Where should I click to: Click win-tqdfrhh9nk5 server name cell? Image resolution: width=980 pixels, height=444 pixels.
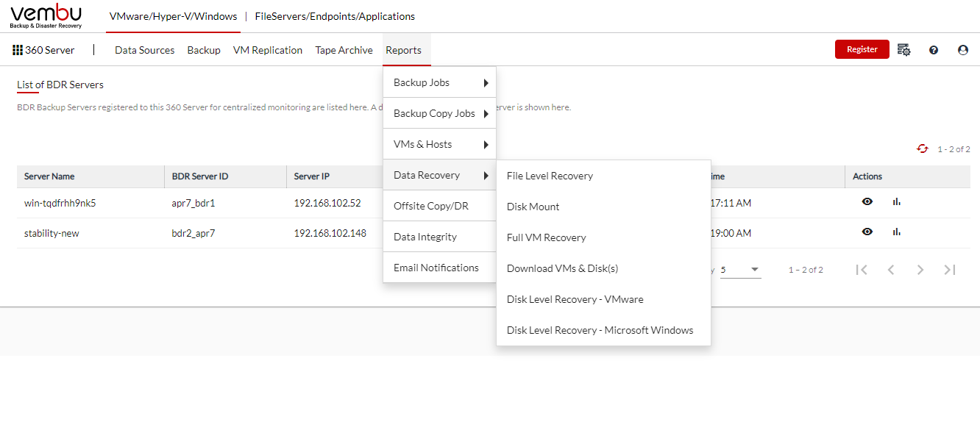pos(60,203)
